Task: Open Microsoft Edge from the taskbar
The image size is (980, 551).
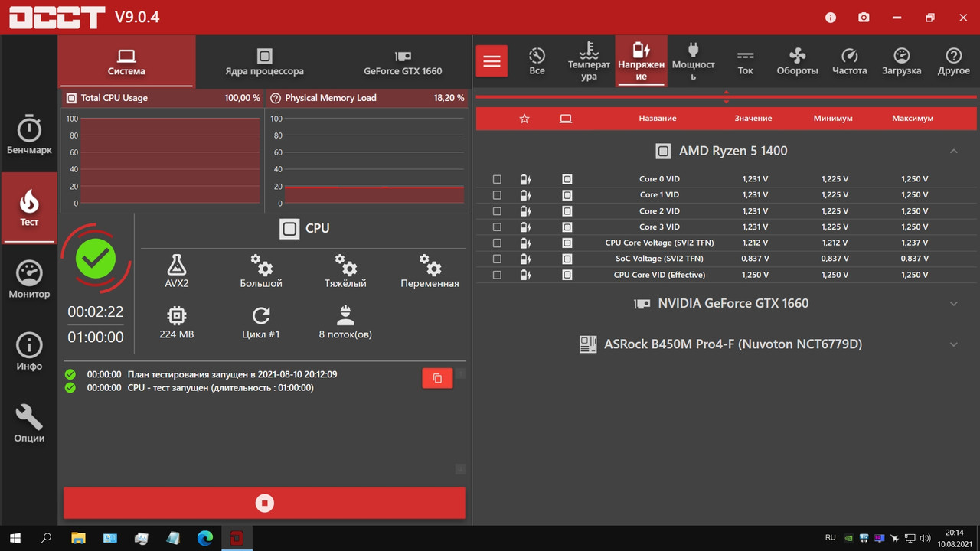Action: 205,538
